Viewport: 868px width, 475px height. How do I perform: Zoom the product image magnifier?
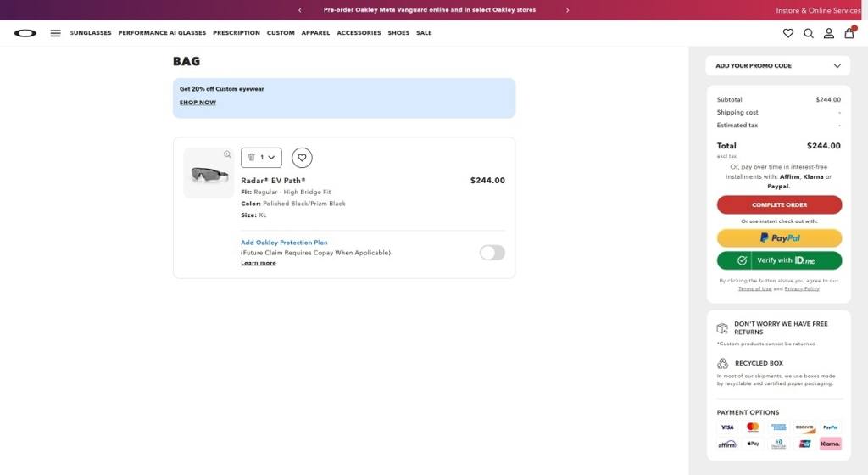227,154
